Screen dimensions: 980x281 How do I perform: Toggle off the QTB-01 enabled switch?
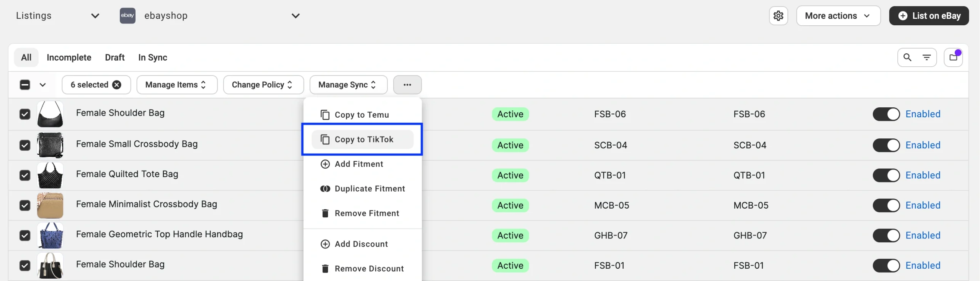(x=886, y=175)
